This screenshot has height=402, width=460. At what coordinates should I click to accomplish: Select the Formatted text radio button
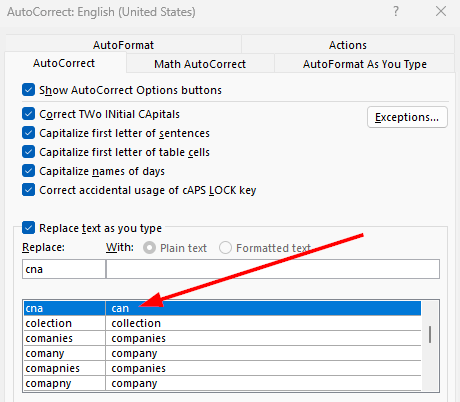pos(225,248)
